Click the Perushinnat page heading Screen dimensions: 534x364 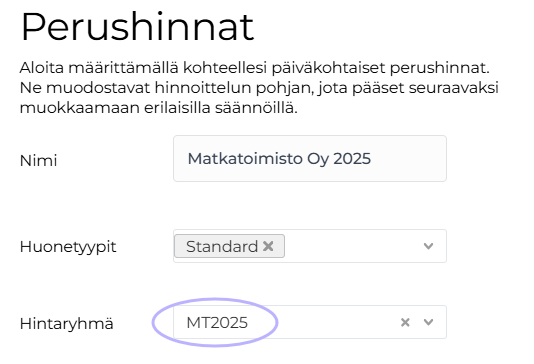(137, 27)
